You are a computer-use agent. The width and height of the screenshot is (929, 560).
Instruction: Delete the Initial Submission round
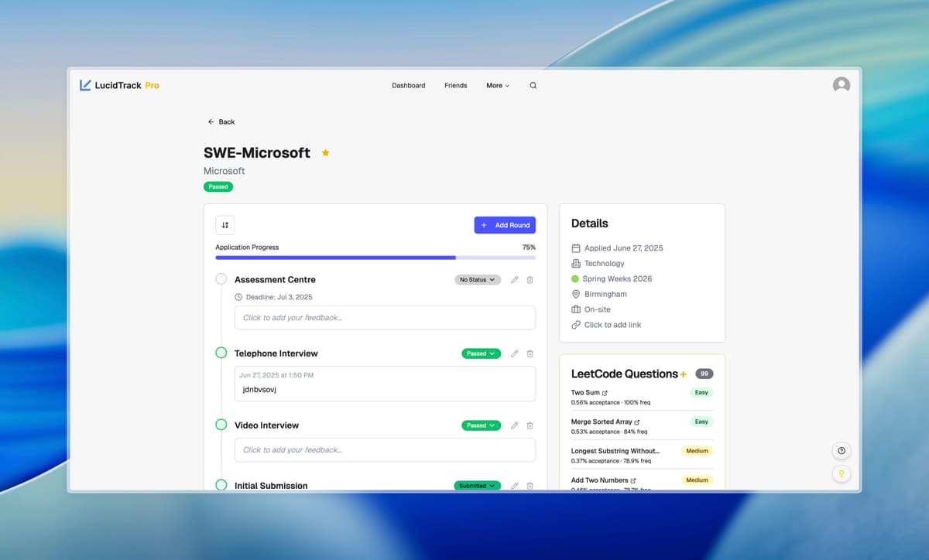tap(530, 486)
